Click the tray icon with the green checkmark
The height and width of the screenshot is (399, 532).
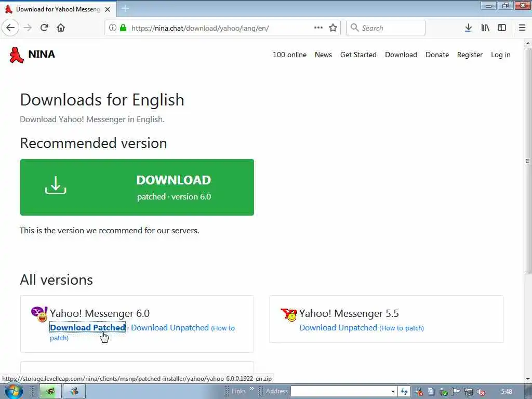[444, 392]
